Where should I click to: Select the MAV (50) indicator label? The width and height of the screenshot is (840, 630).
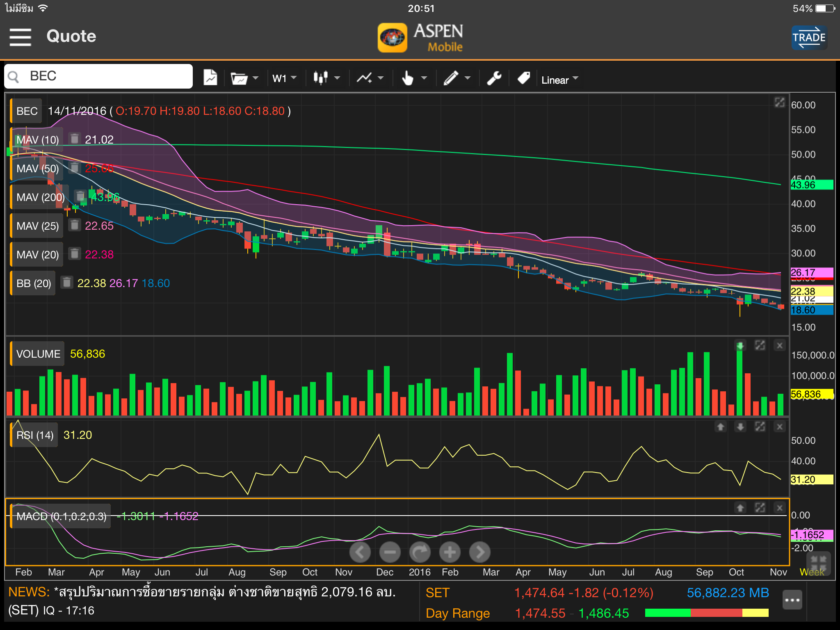tap(37, 169)
